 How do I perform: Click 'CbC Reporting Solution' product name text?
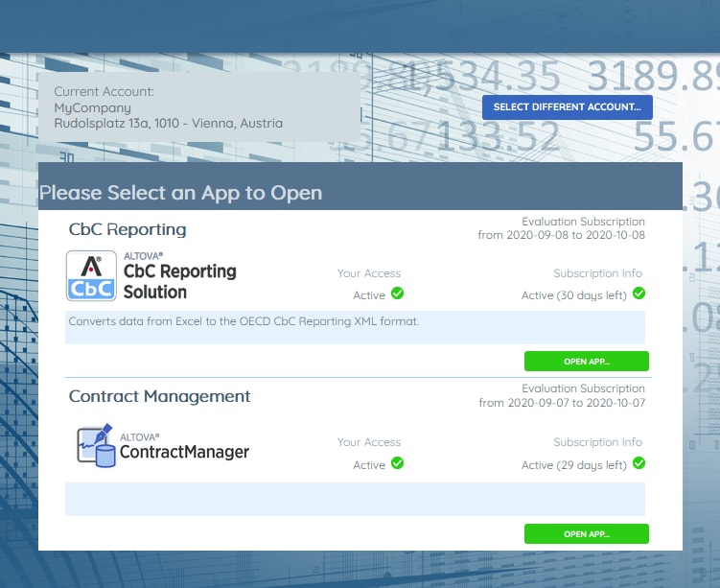(x=180, y=281)
